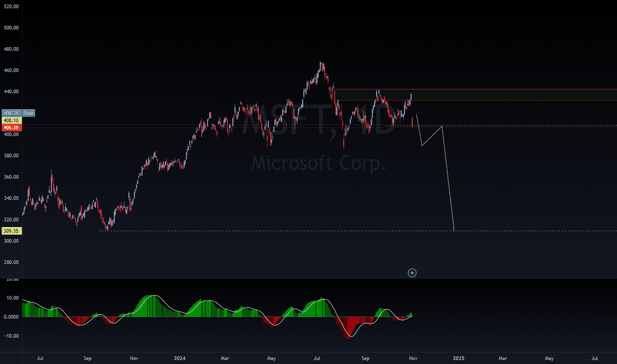Click the 0.0000 indicator scale label
This screenshot has height=364, width=617.
11,317
